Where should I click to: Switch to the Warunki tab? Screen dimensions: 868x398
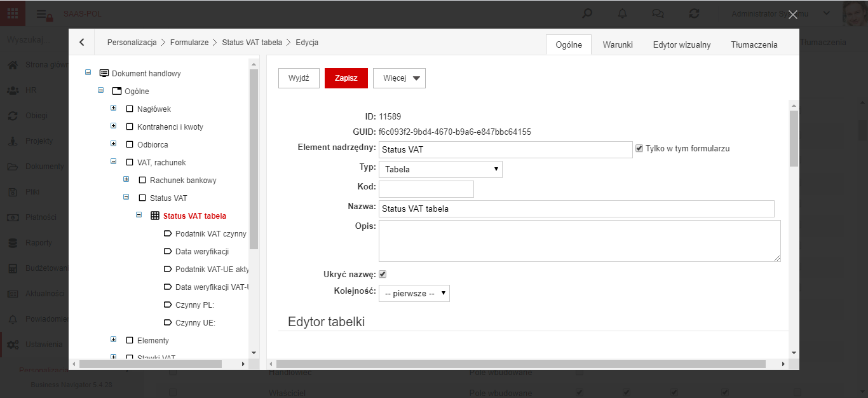[x=618, y=45]
